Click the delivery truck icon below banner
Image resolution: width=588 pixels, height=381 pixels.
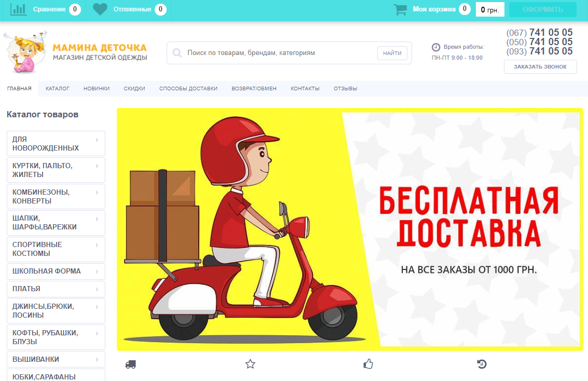tap(130, 364)
